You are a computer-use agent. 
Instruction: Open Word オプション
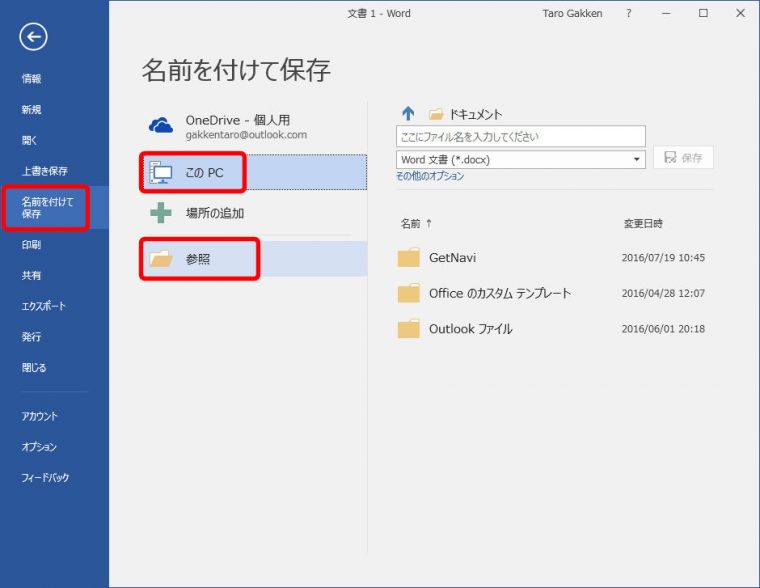[39, 446]
